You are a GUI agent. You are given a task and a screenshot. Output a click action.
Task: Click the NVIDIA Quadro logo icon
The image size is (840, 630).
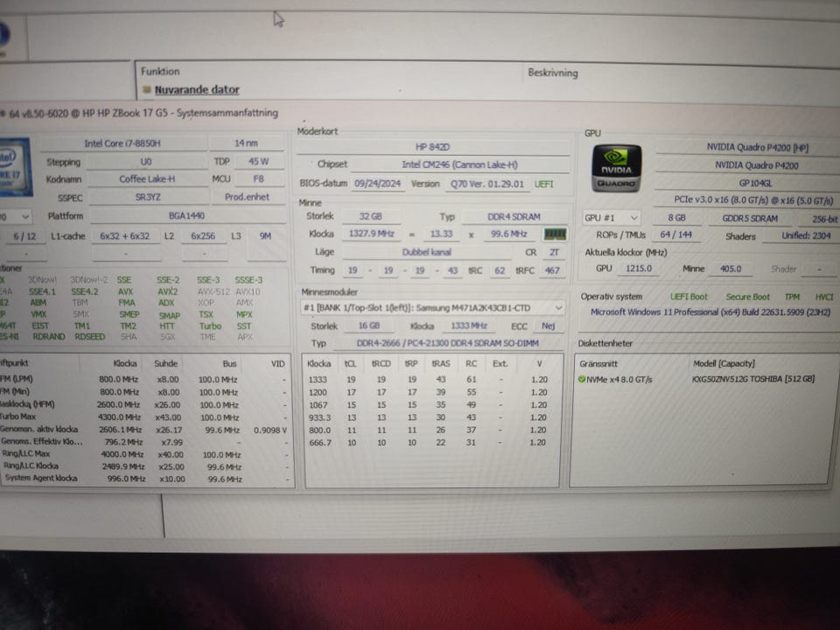(x=617, y=169)
